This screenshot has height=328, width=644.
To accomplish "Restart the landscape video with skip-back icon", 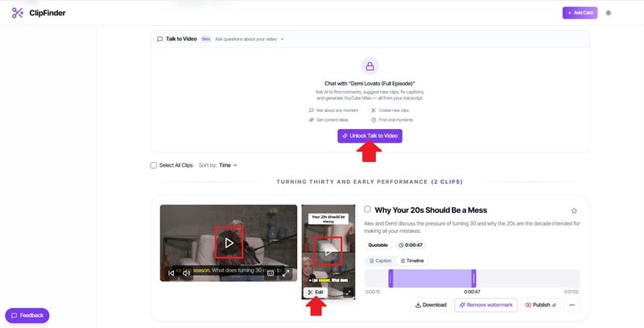I will [x=171, y=273].
